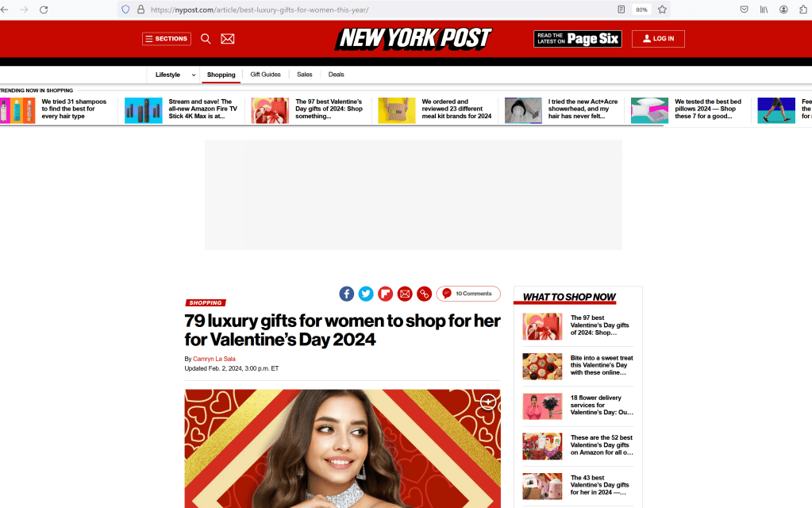Select the Sales tab
Screen dimensions: 812x508
[x=305, y=75]
